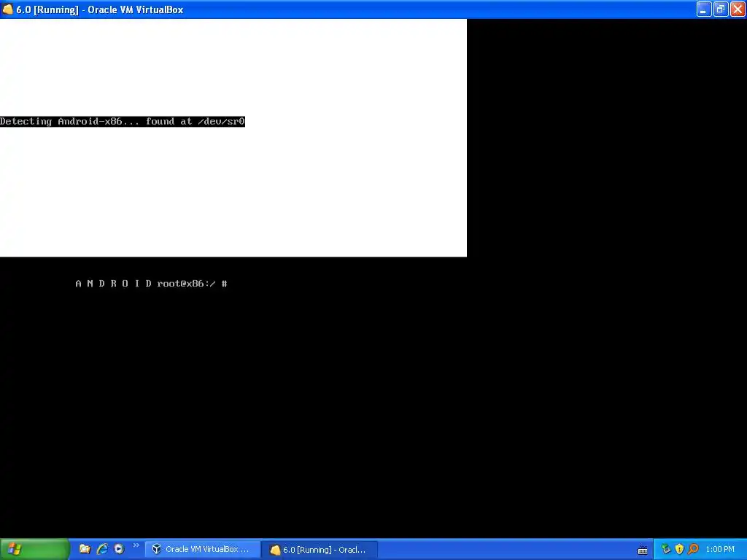Click the VirtualBox title bar icon
This screenshot has height=560, width=747.
(7, 9)
